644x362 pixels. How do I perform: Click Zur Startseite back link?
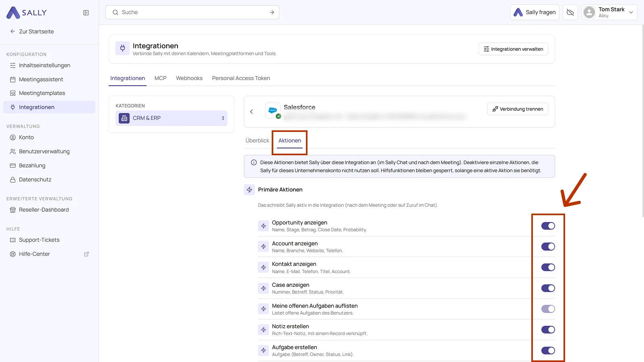32,31
